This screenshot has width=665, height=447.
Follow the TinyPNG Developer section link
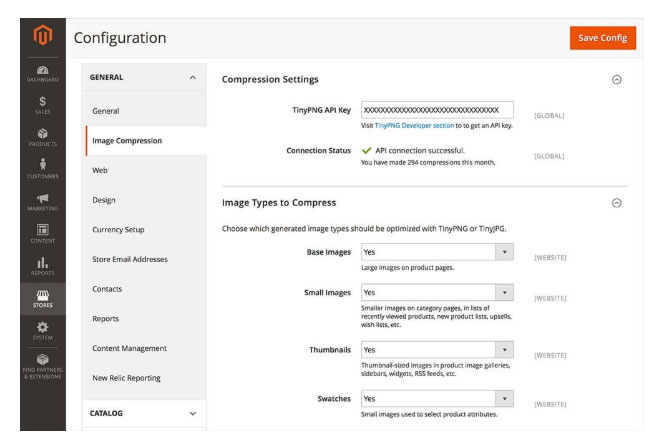pyautogui.click(x=414, y=126)
